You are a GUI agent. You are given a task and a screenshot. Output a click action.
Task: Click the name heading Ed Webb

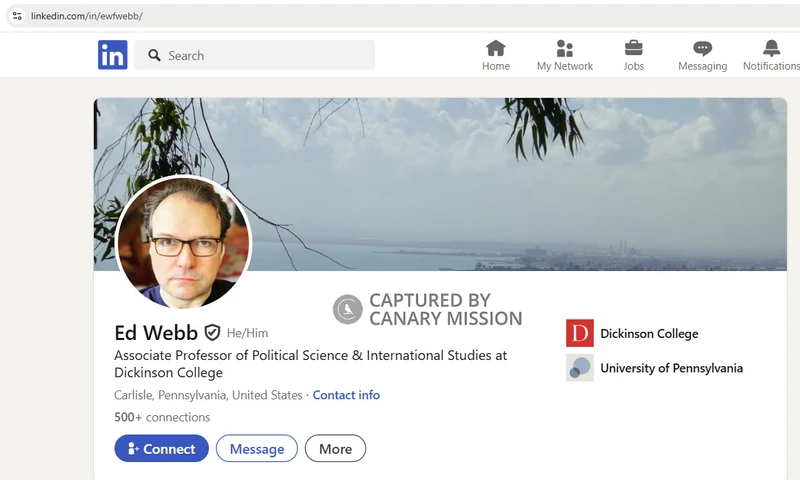coord(156,333)
